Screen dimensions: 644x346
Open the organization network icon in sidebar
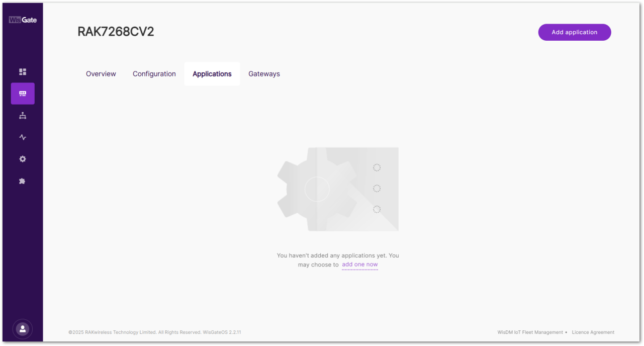(x=23, y=115)
